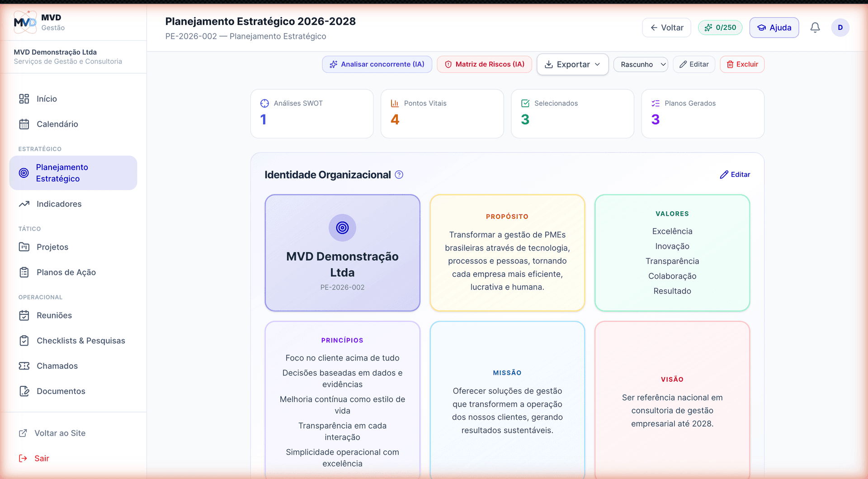Open Checklists & Pesquisas icon
868x479 pixels.
pyautogui.click(x=24, y=341)
